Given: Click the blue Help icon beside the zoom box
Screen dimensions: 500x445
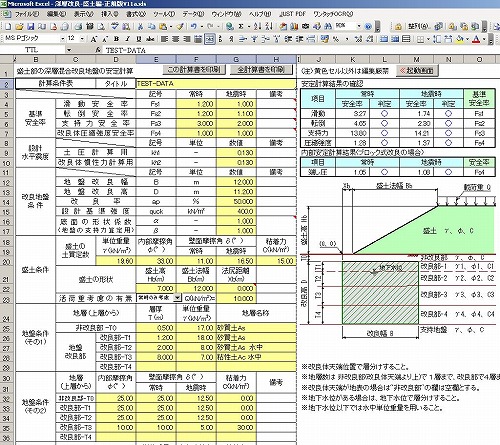Looking at the screenshot, I should click(368, 26).
